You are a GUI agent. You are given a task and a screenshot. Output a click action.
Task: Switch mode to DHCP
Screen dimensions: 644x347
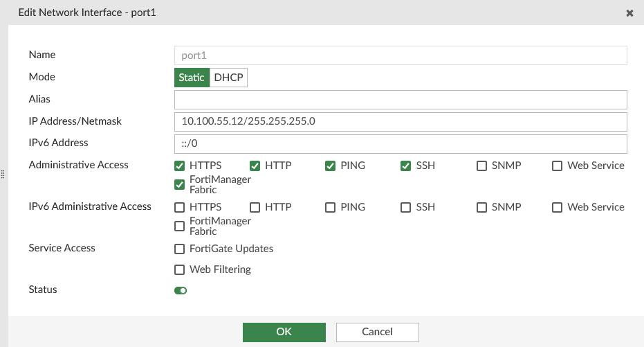point(228,78)
